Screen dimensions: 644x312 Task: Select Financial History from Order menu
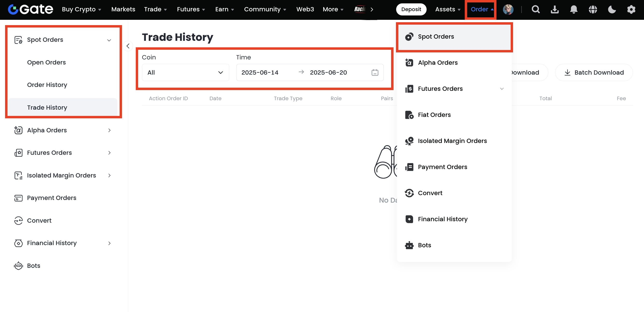pos(443,219)
